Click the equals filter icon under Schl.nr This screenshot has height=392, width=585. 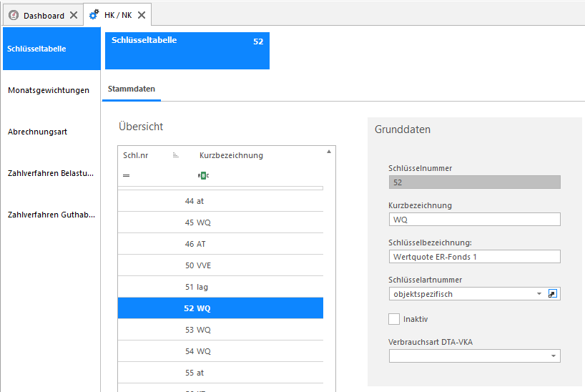(127, 175)
